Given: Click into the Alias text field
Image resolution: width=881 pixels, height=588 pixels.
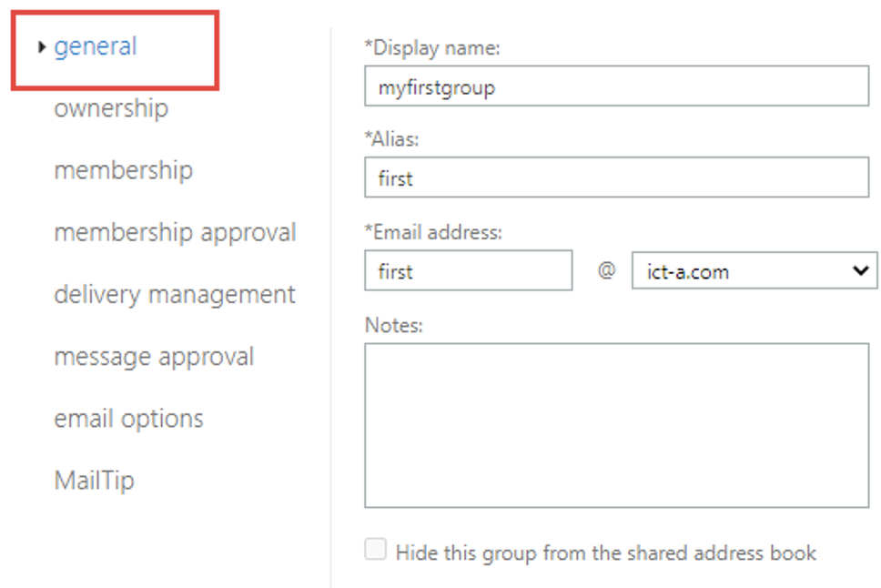Looking at the screenshot, I should pos(616,178).
